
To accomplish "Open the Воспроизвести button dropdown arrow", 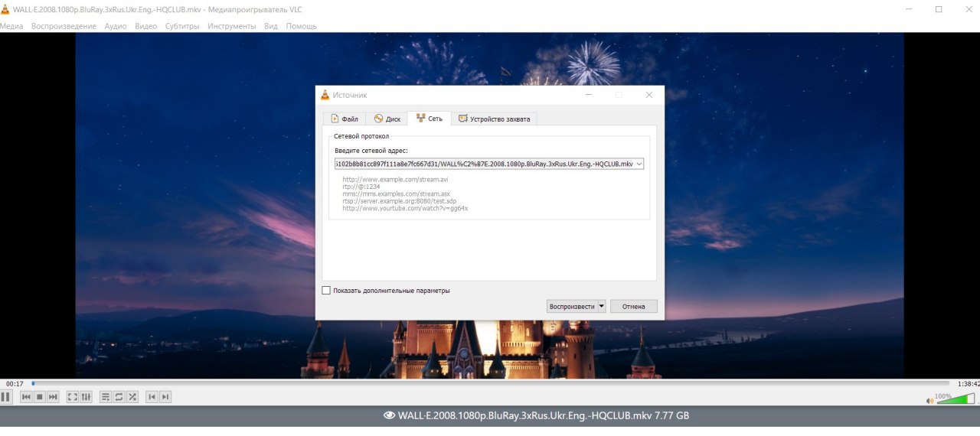I will (x=601, y=306).
